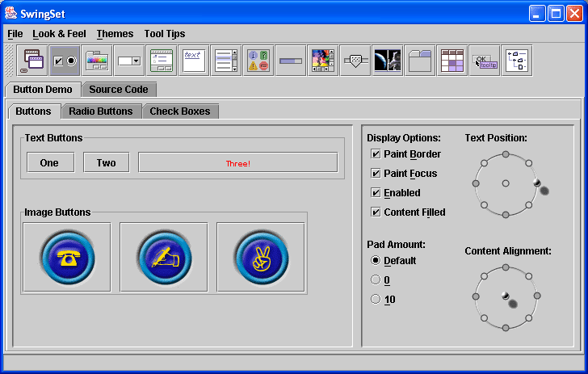Viewport: 588px width, 374px height.
Task: Toggle the Content Filled checkbox
Action: pyautogui.click(x=376, y=212)
